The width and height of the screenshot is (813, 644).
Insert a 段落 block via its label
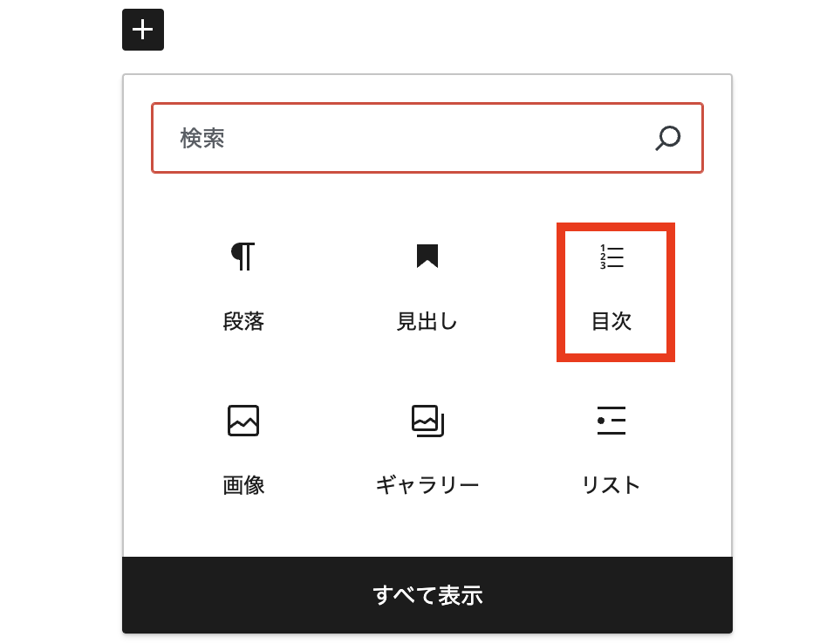point(243,321)
